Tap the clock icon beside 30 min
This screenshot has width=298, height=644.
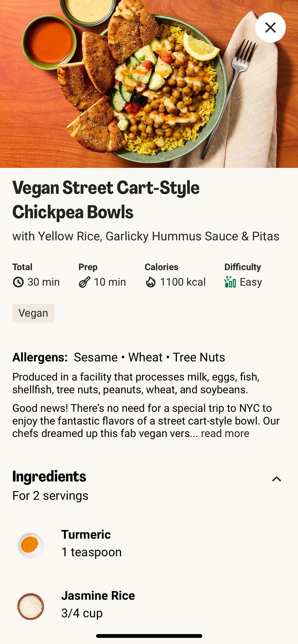[18, 282]
